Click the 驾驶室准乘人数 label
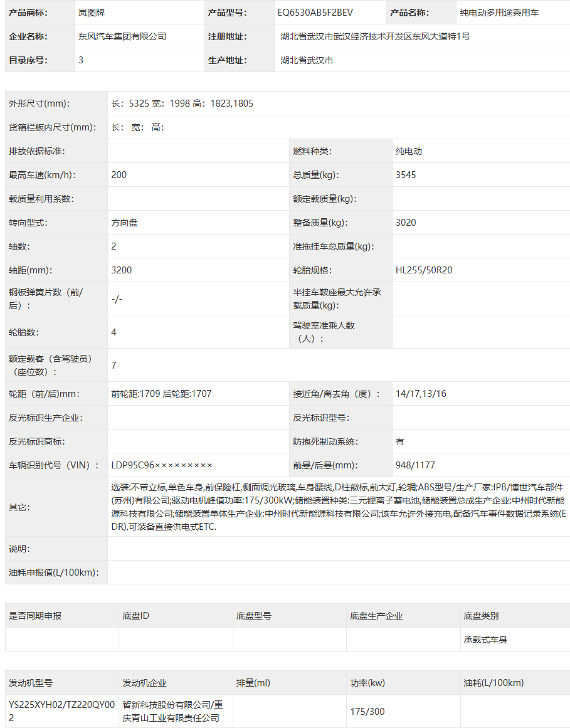This screenshot has height=728, width=570. [324, 332]
